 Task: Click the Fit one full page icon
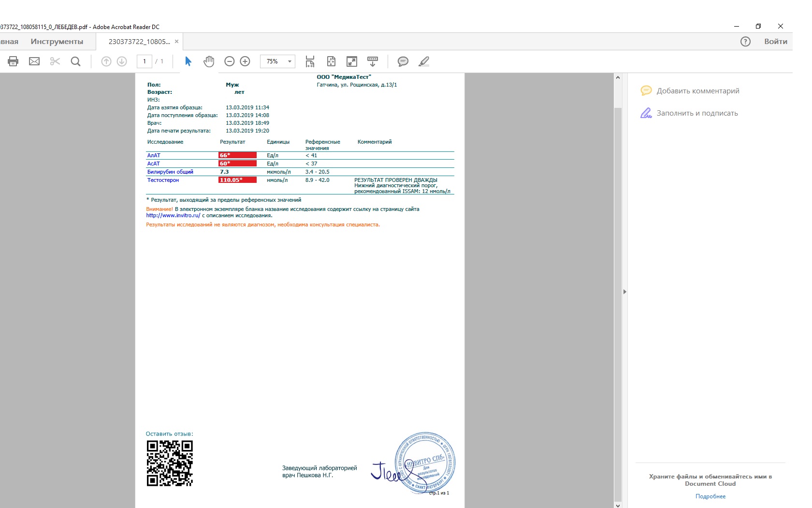click(331, 61)
